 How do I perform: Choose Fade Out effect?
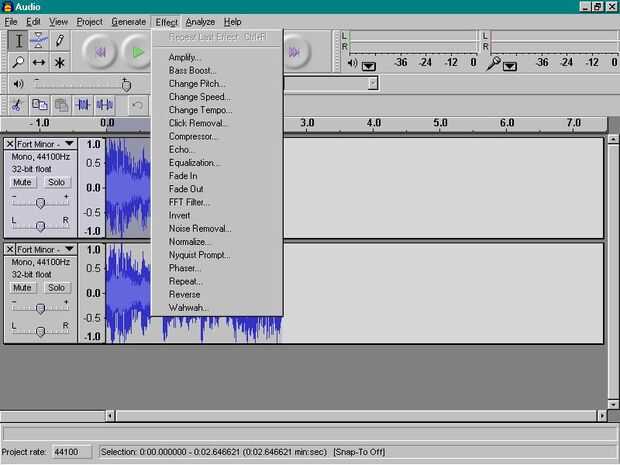click(217, 189)
